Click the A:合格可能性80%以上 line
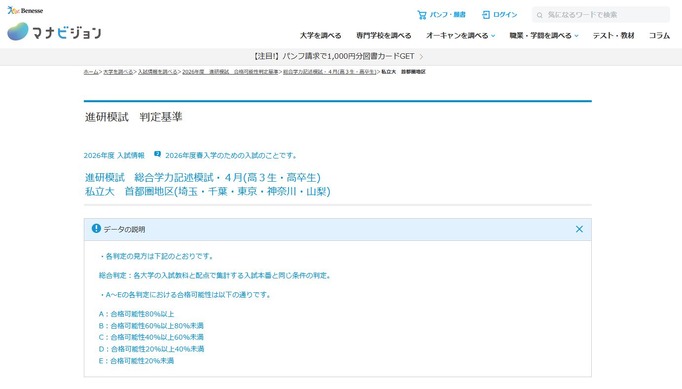This screenshot has height=389, width=682. coord(136,314)
